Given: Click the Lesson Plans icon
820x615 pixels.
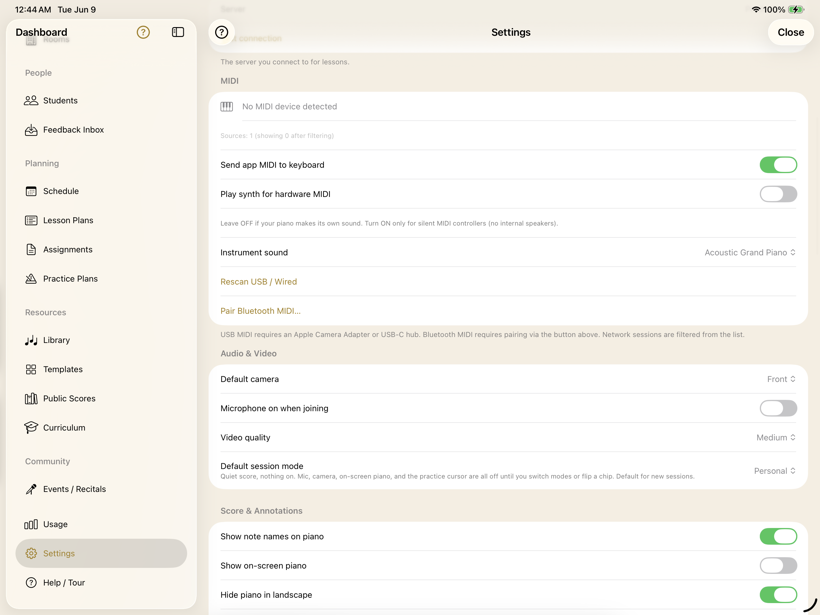Looking at the screenshot, I should click(x=31, y=220).
